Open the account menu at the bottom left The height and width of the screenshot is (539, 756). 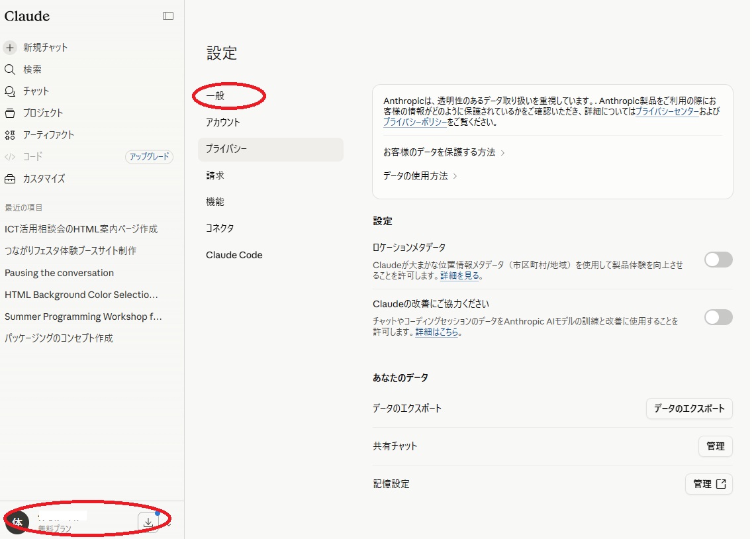pyautogui.click(x=87, y=521)
